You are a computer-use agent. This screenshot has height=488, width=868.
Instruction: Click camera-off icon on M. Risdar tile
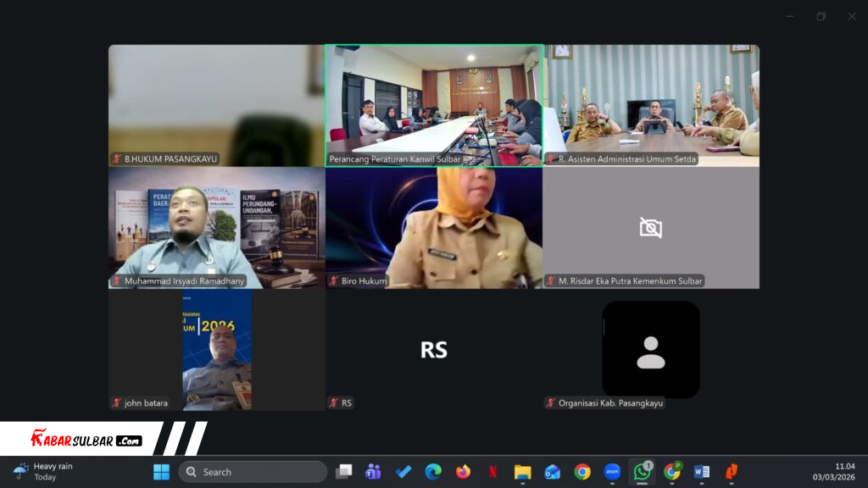coord(650,228)
